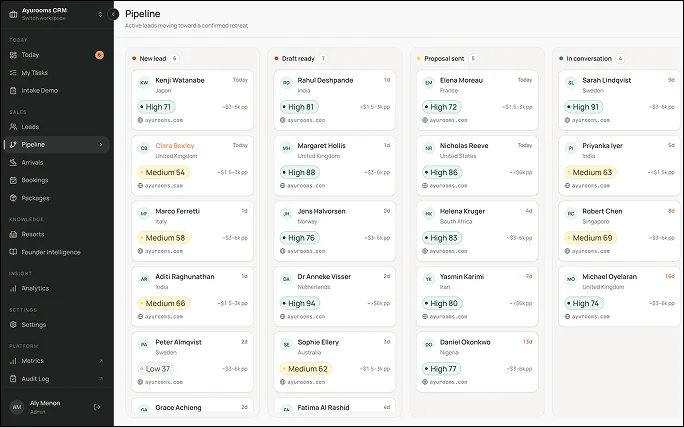The height and width of the screenshot is (427, 684).
Task: Click the name Marco Ferretti
Action: [x=178, y=211]
